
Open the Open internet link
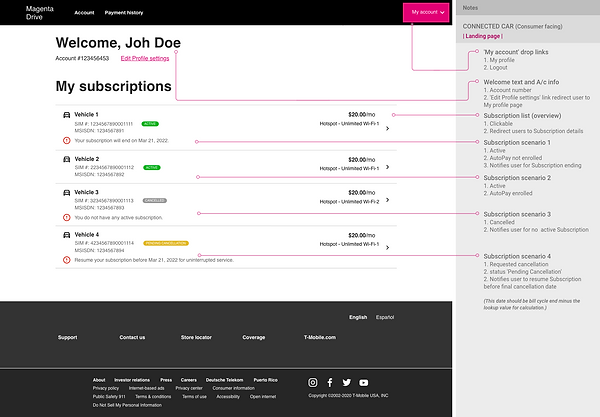point(263,396)
